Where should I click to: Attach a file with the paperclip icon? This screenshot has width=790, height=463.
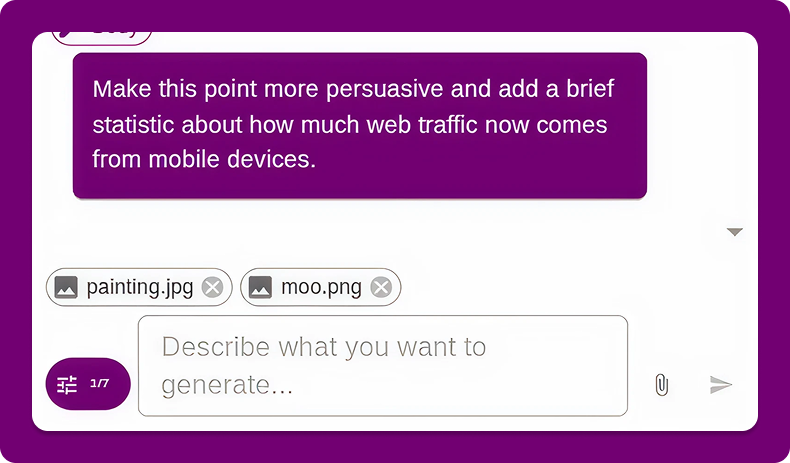[662, 385]
